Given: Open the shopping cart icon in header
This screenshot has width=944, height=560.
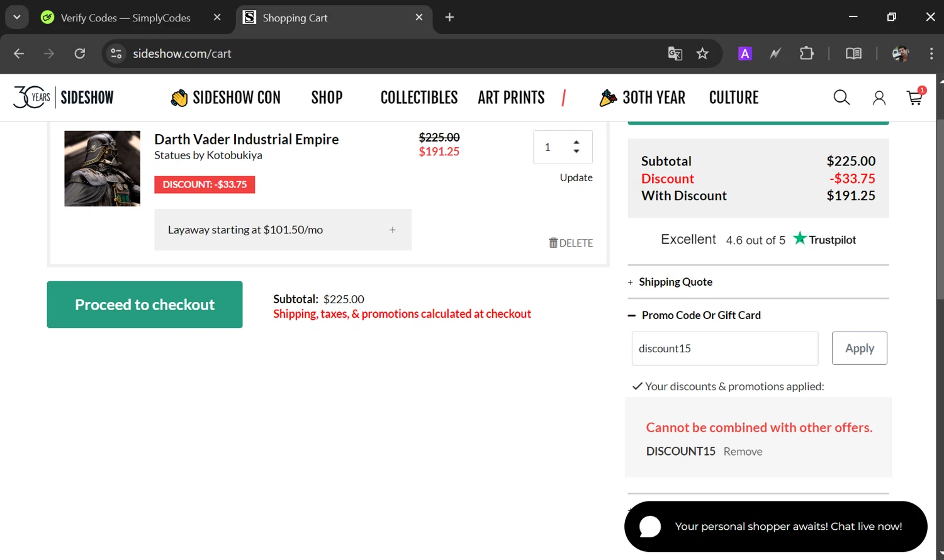Looking at the screenshot, I should pos(914,98).
